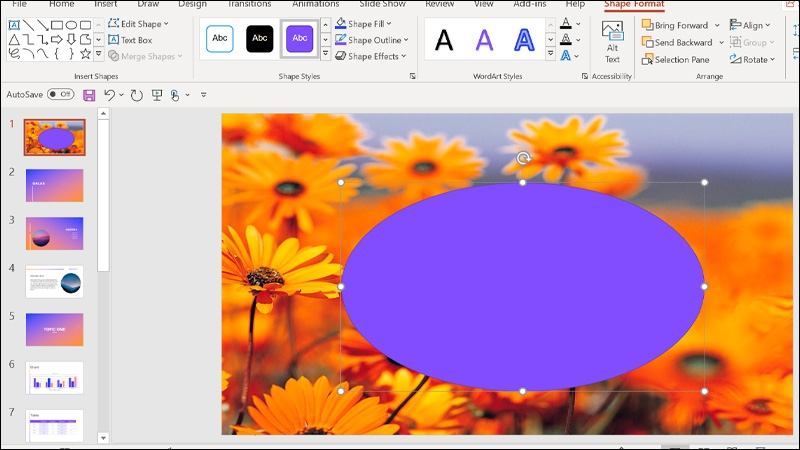Switch to the Design tab

pyautogui.click(x=192, y=4)
